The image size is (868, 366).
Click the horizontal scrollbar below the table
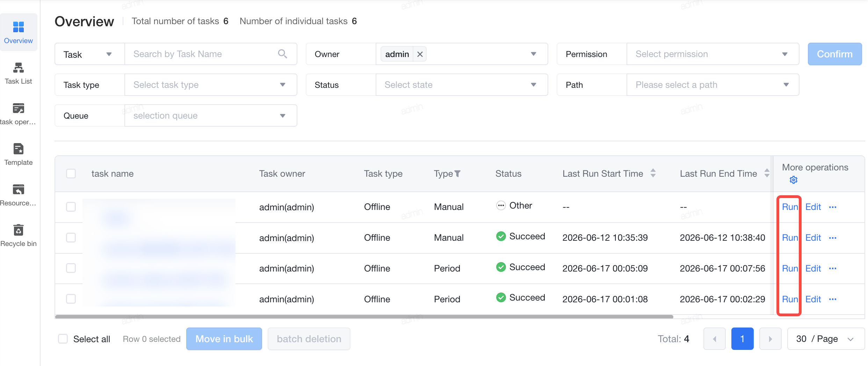pos(364,317)
